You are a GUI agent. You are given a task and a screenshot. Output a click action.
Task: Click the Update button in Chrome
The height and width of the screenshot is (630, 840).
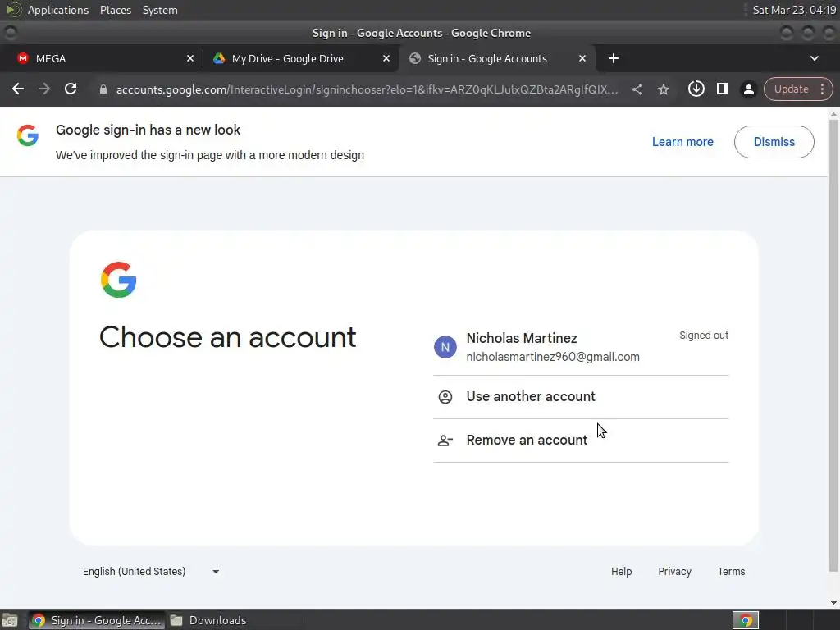pos(791,89)
